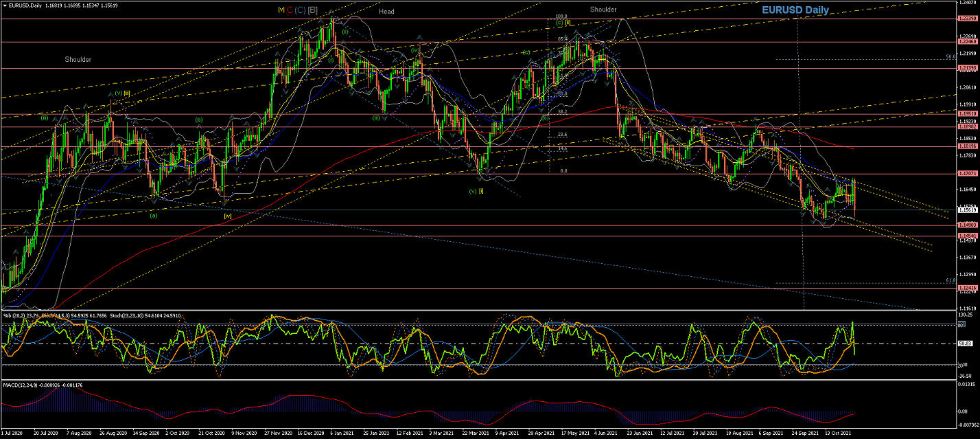Select the Fibonacci 38.2 retracement label
The height and width of the screenshot is (439, 980).
(x=561, y=111)
